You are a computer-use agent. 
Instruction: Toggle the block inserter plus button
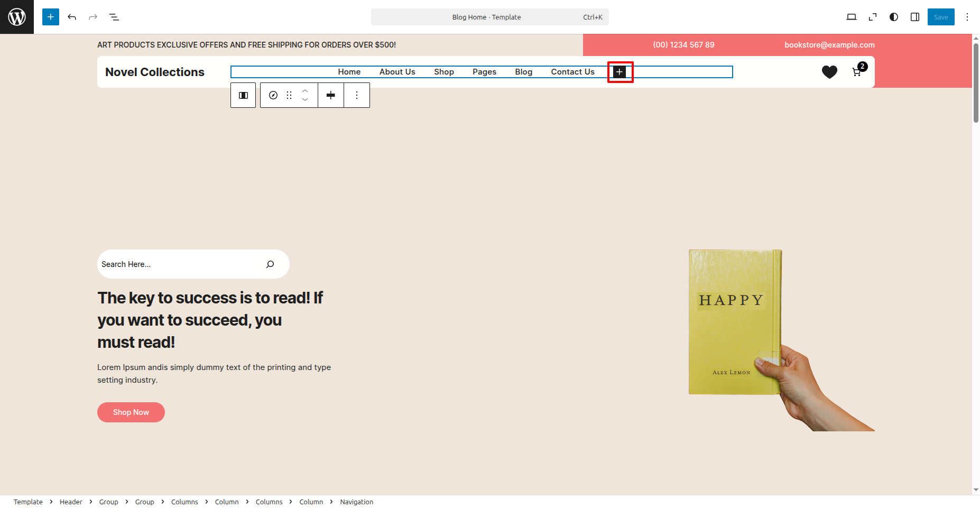pyautogui.click(x=51, y=17)
